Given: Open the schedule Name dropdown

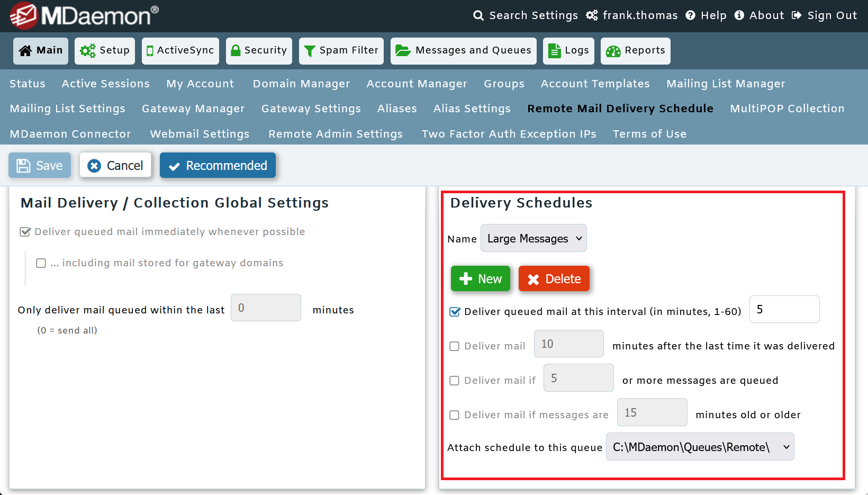Looking at the screenshot, I should tap(533, 238).
